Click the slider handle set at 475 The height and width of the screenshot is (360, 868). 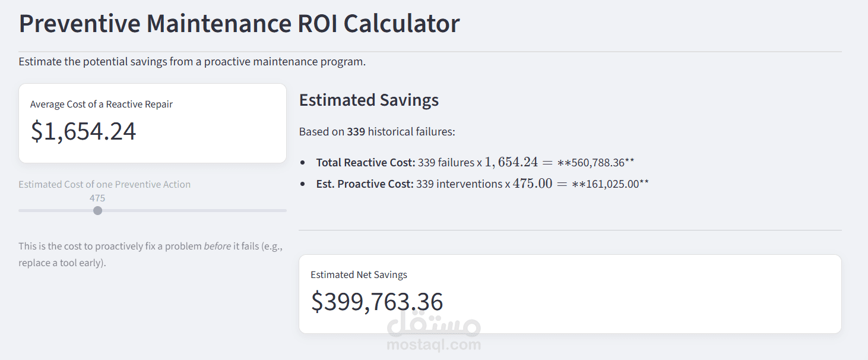(x=98, y=210)
